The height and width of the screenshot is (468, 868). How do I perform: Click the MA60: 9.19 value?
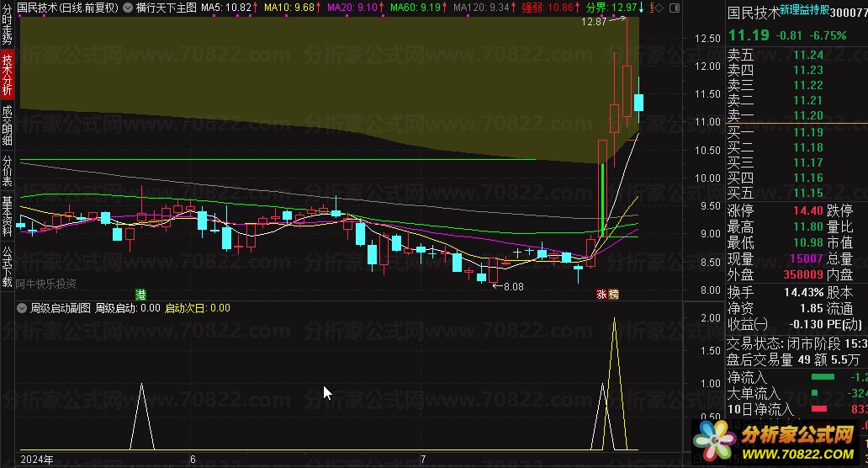(415, 8)
